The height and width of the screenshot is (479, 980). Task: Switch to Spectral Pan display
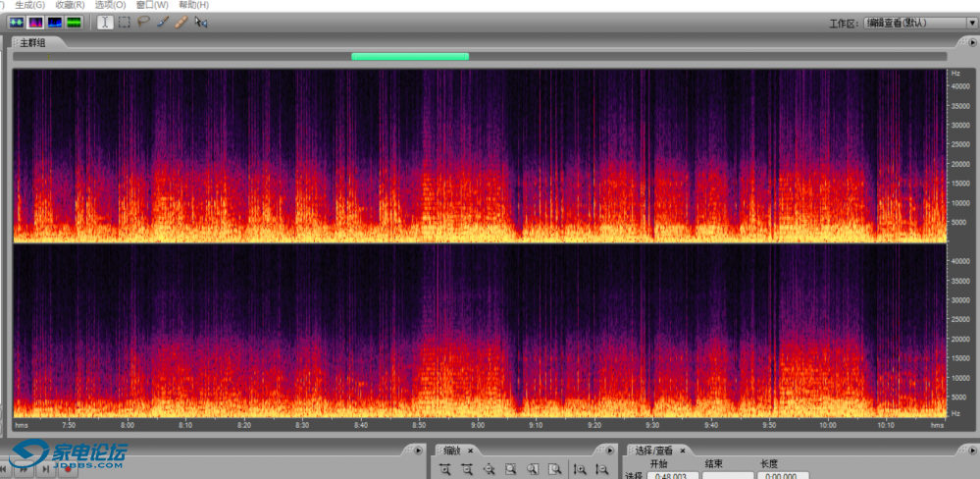click(x=54, y=22)
